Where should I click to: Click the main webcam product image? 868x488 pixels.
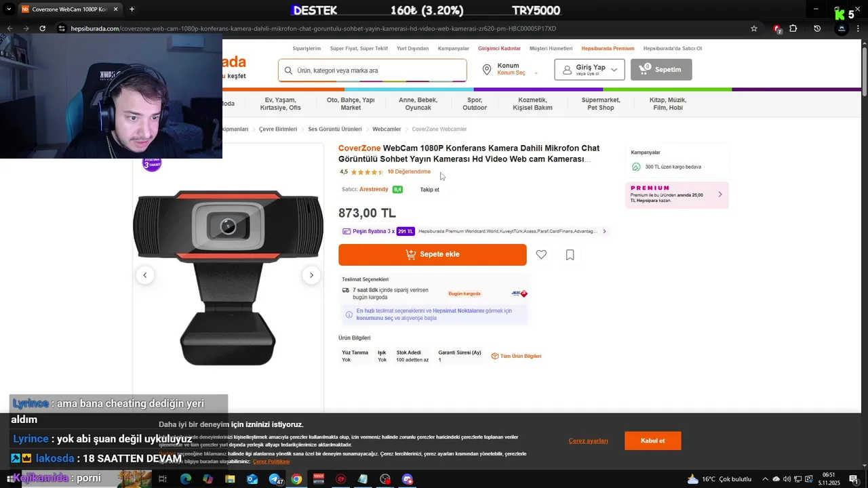[228, 278]
